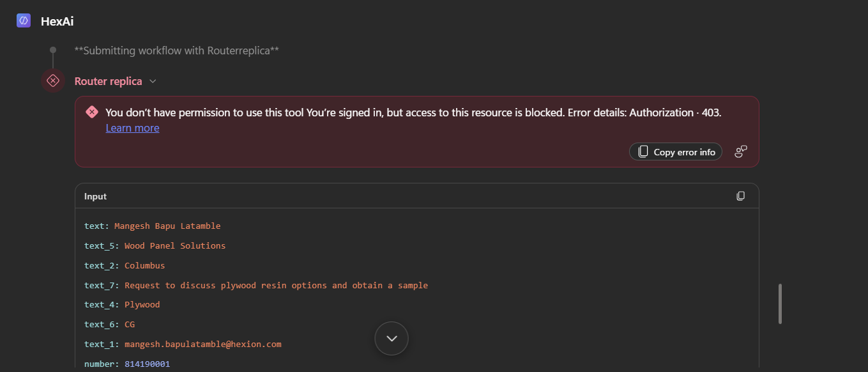Image resolution: width=868 pixels, height=372 pixels.
Task: Click the permission error message text
Action: pyautogui.click(x=413, y=112)
